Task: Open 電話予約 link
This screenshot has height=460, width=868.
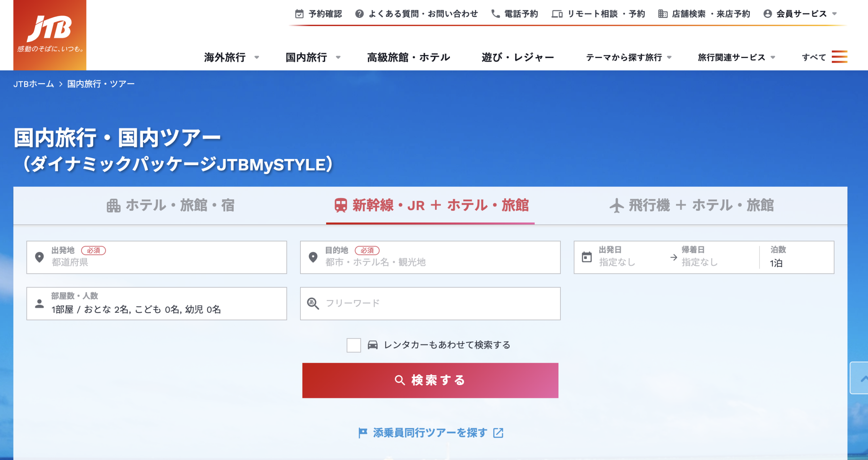Action: pyautogui.click(x=515, y=14)
